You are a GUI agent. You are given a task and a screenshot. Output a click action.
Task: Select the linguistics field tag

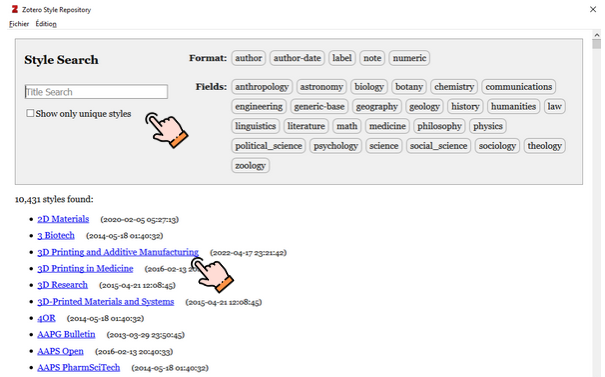[x=255, y=126]
